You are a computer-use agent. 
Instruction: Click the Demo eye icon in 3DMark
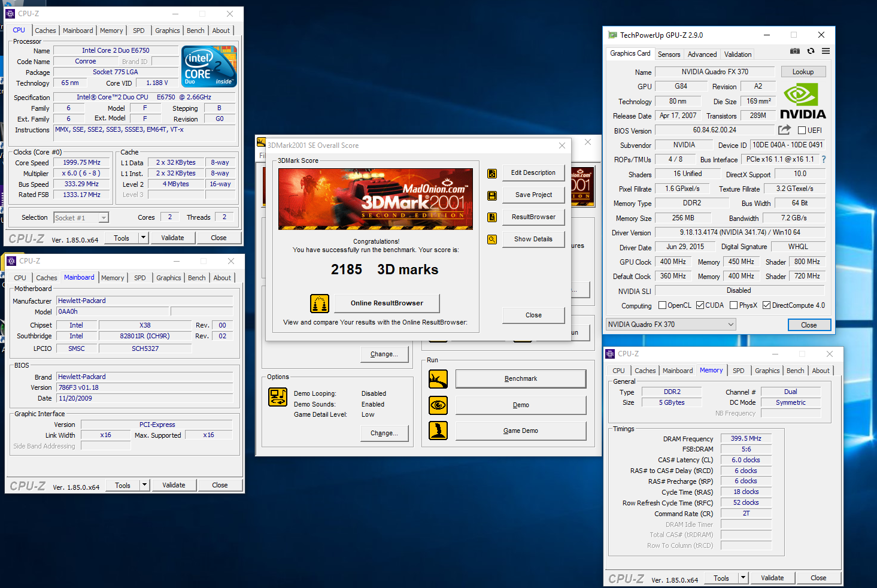pyautogui.click(x=438, y=405)
